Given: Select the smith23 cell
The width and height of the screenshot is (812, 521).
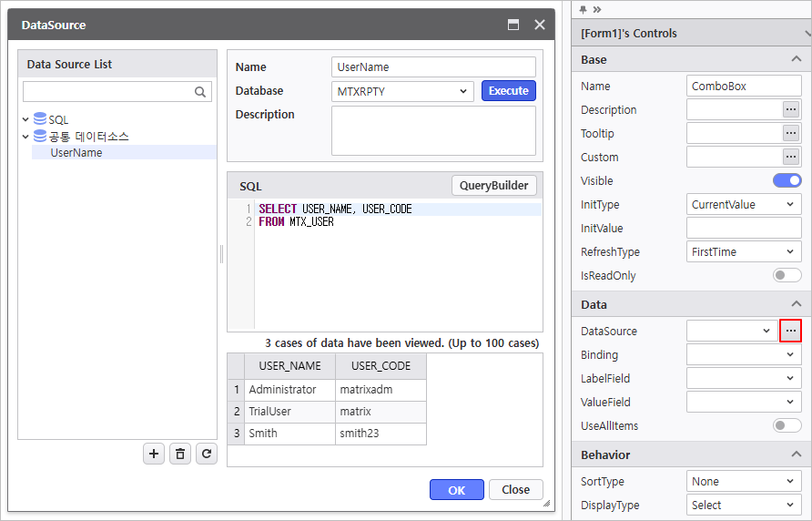Looking at the screenshot, I should (x=381, y=434).
